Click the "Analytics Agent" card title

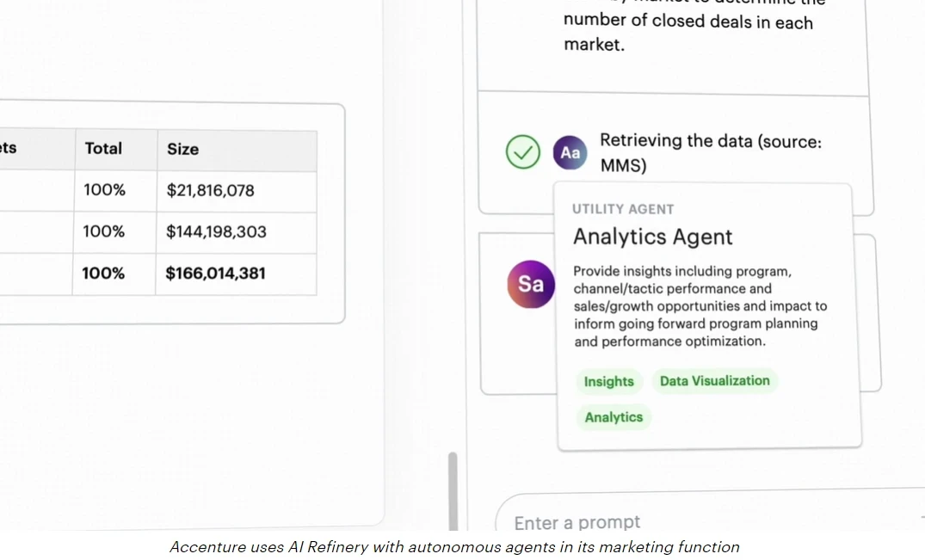(652, 237)
